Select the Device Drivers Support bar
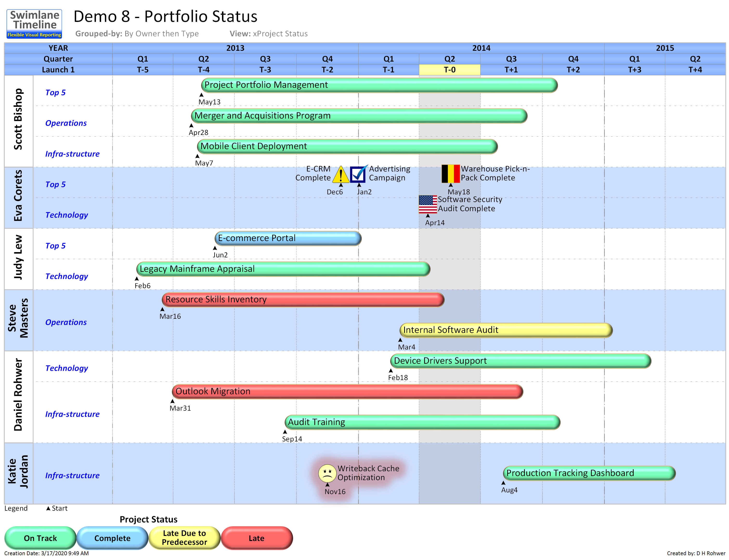 521,361
